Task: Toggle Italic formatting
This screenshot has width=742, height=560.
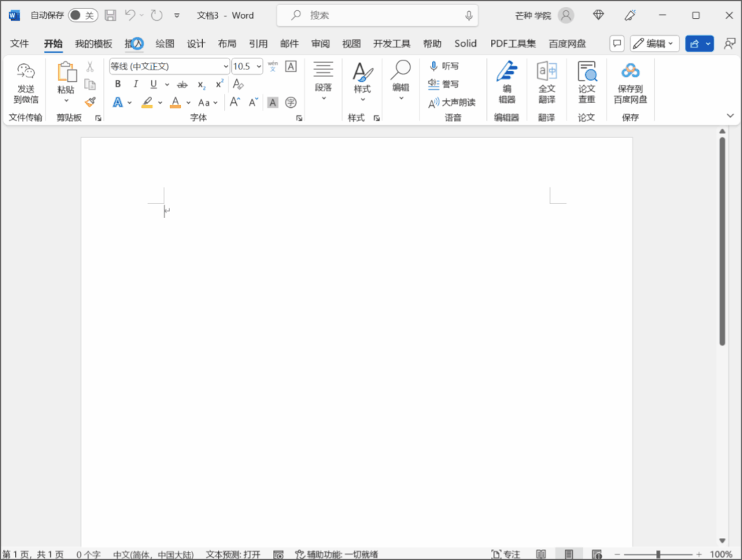Action: 135,85
